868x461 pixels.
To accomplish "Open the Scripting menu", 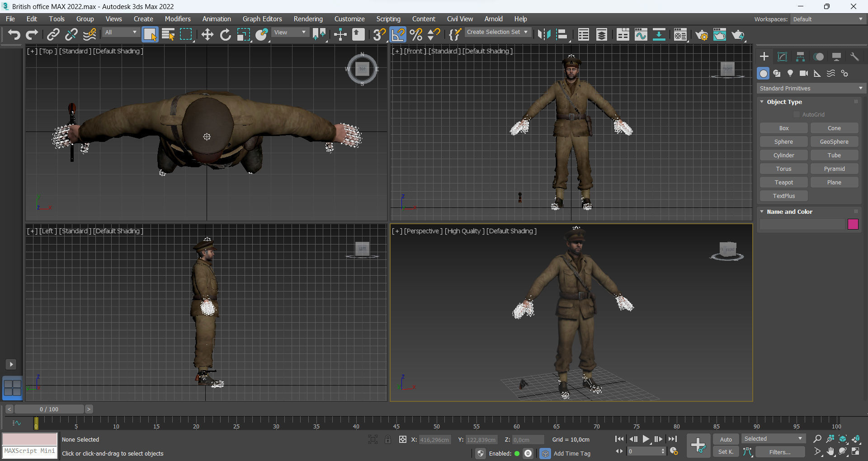I will [x=388, y=19].
